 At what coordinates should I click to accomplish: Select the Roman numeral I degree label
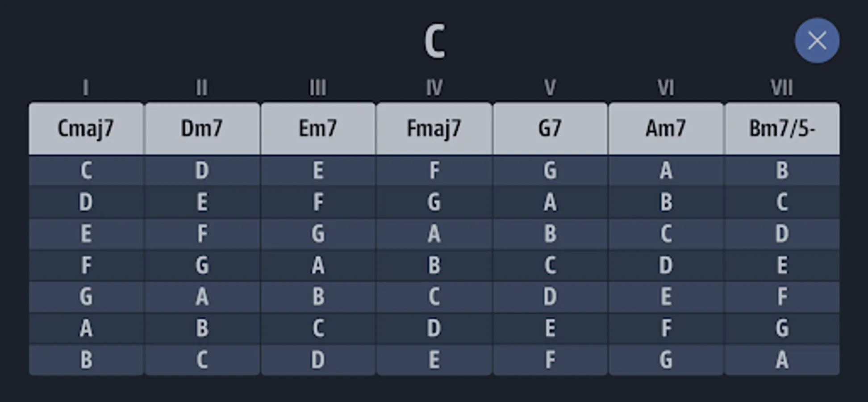pos(86,88)
